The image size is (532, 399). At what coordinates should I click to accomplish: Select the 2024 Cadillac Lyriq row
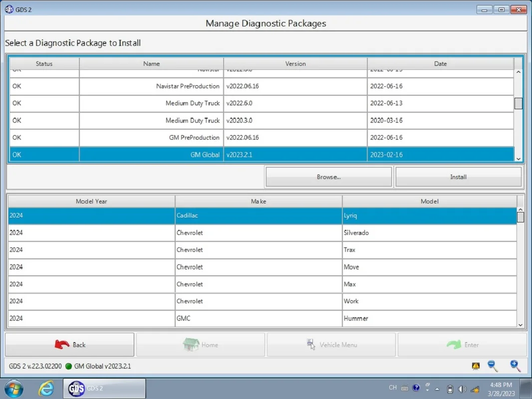click(263, 215)
